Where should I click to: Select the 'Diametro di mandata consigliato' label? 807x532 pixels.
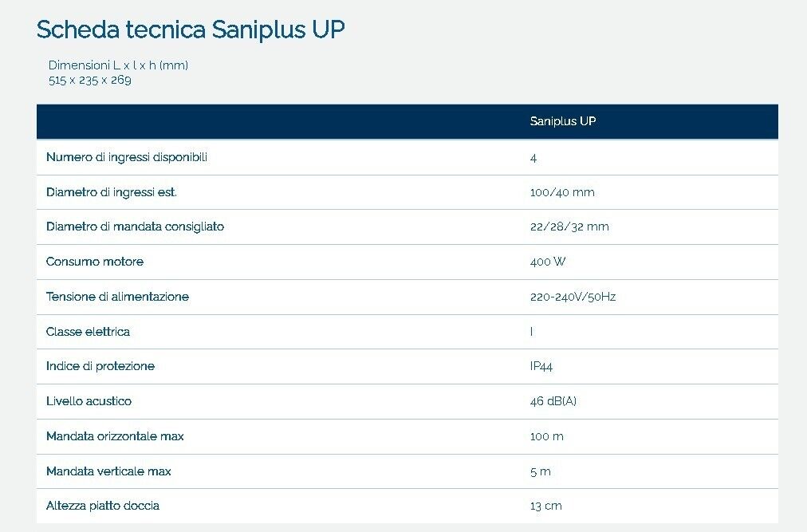(135, 227)
